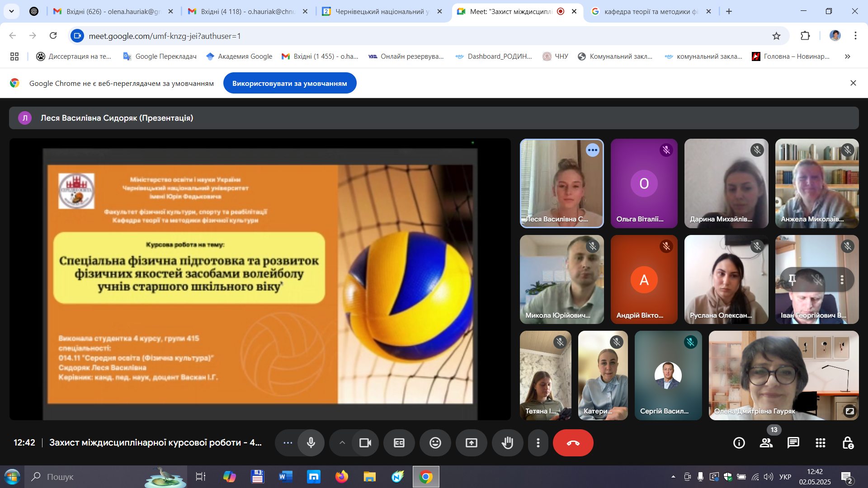Toggle the microphone on or off
Viewport: 868px width, 488px height.
[x=311, y=443]
